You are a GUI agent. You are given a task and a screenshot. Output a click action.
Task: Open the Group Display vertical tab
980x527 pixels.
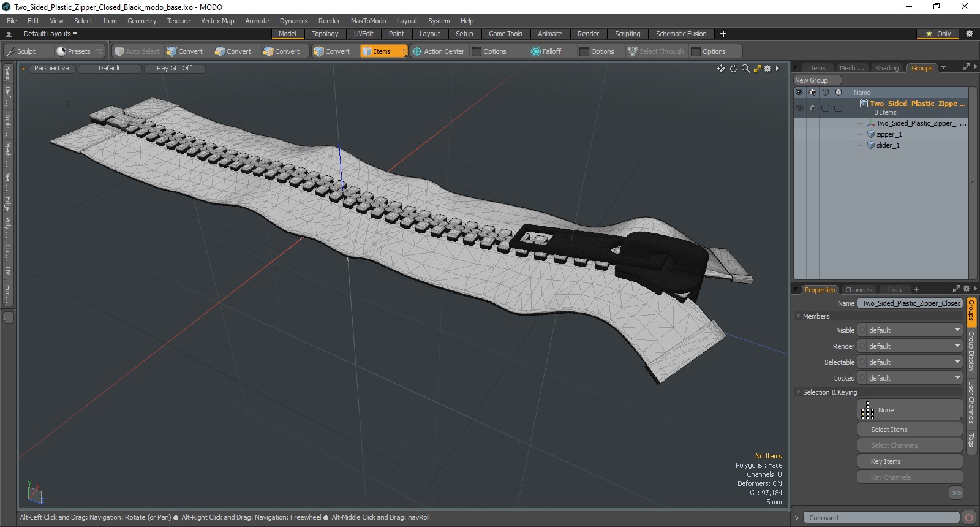(971, 351)
